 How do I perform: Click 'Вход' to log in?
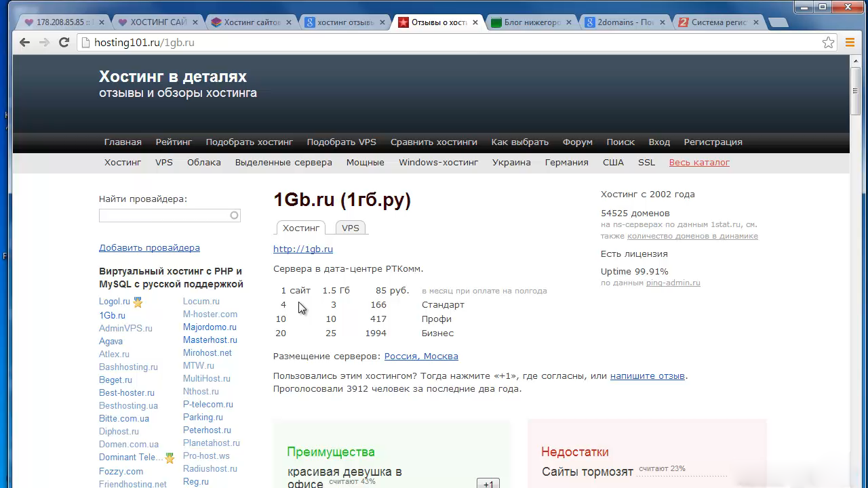659,142
